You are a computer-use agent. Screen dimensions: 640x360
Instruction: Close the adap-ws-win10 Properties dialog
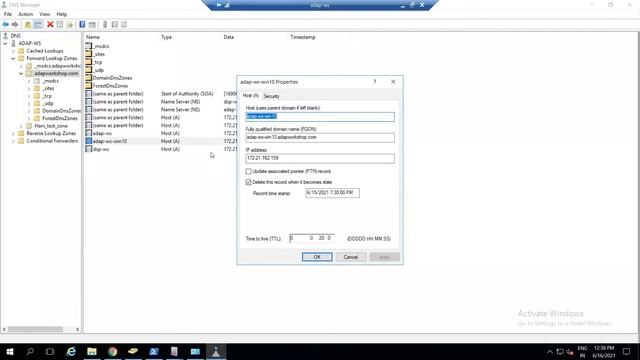393,82
